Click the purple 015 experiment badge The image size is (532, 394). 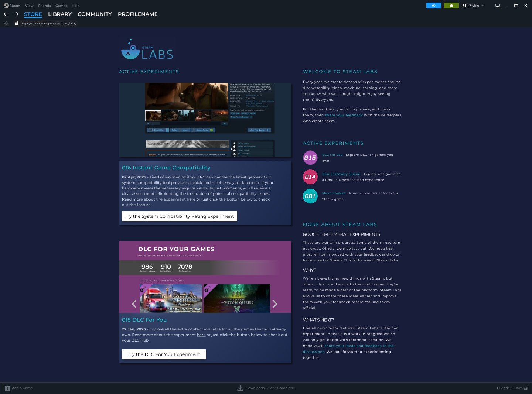310,158
